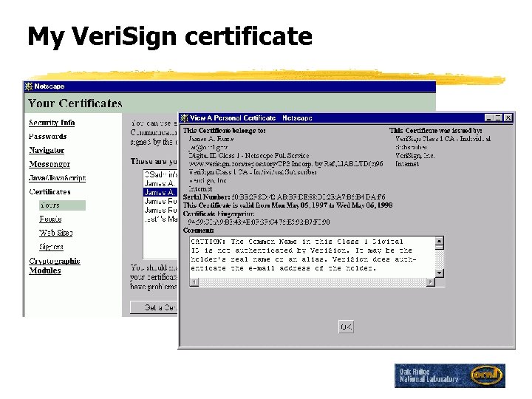Click the certificate validity dates text
Screen dimensions: 532x399
(288, 205)
